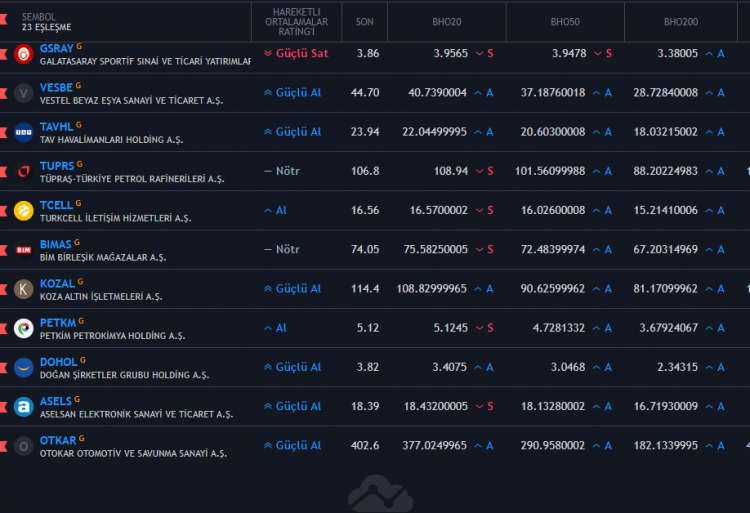Click the BHO20 value 3.9565

[451, 54]
